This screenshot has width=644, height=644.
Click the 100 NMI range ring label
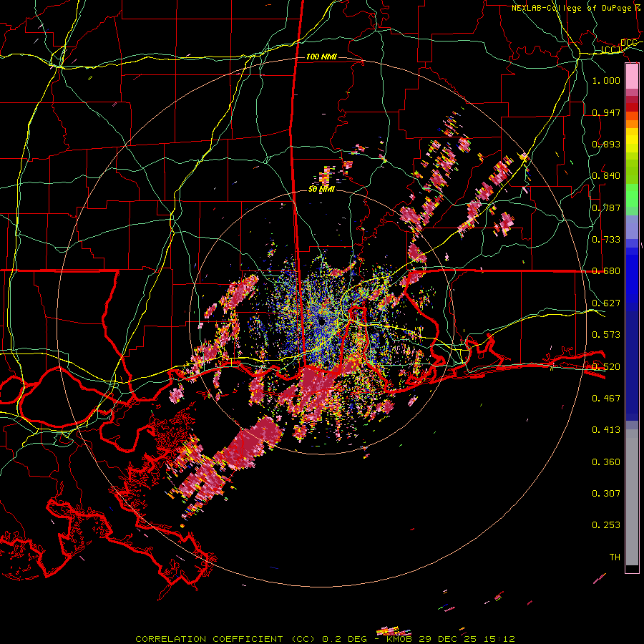click(x=321, y=57)
